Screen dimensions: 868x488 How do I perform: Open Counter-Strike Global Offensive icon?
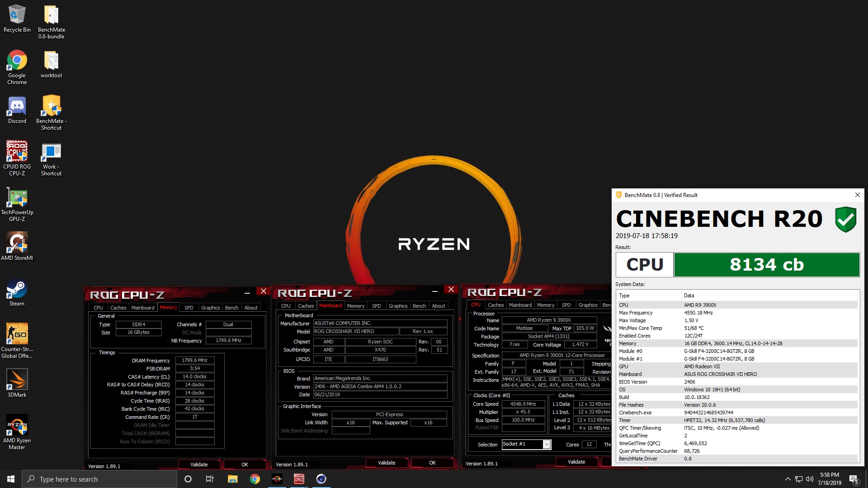[17, 341]
